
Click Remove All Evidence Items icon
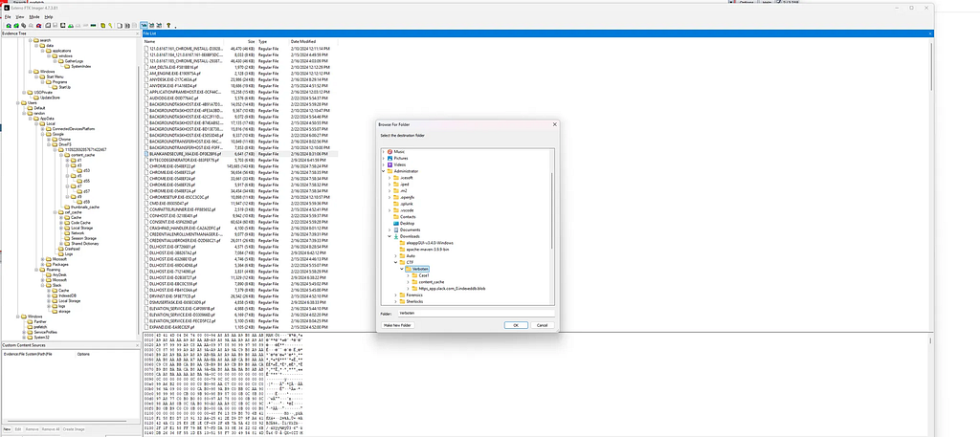38,26
